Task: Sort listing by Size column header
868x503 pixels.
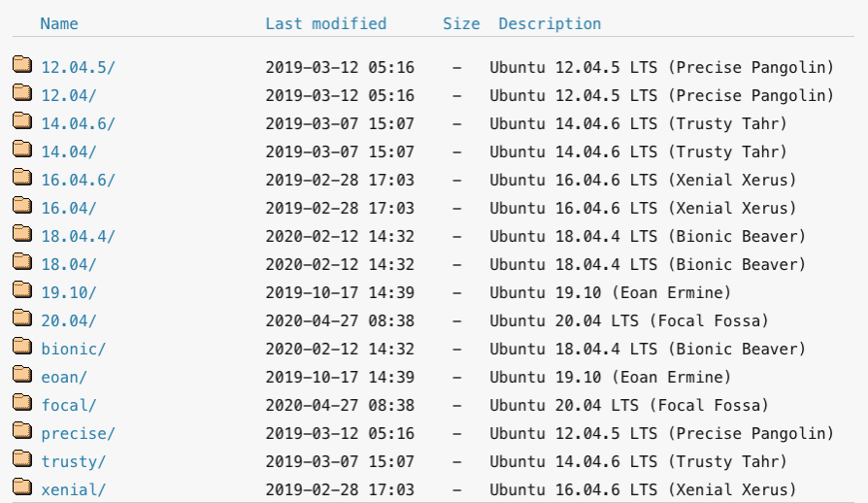Action: pyautogui.click(x=461, y=23)
